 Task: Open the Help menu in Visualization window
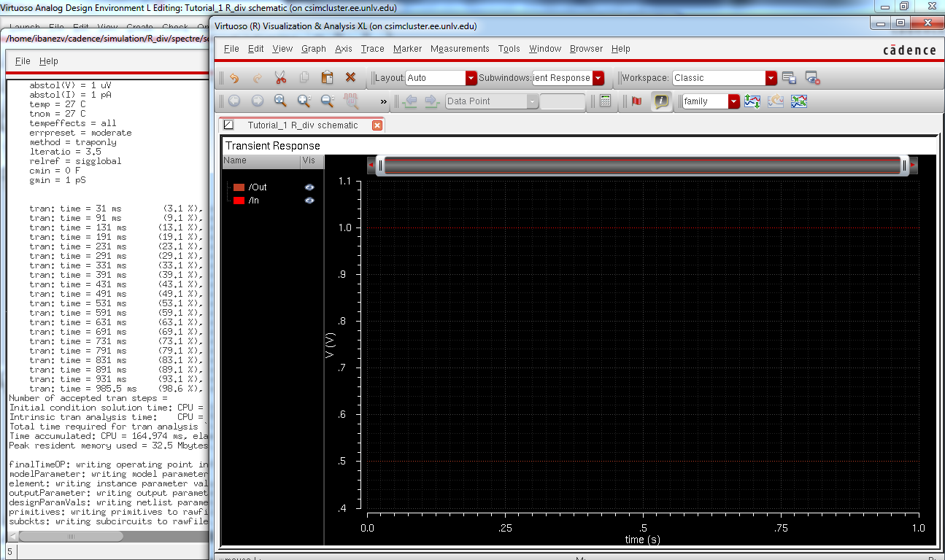(x=621, y=49)
